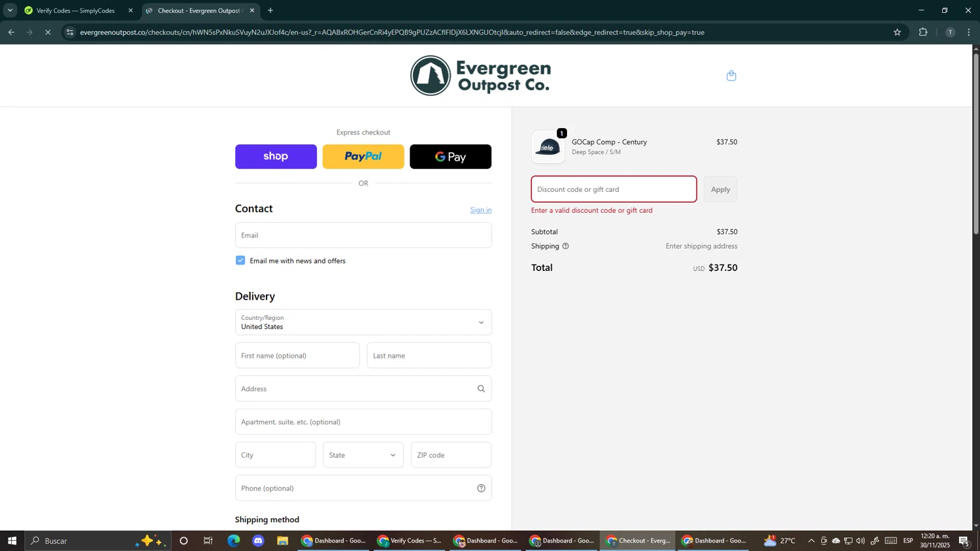Open the browser extensions puzzle icon
This screenshot has height=551, width=980.
923,32
